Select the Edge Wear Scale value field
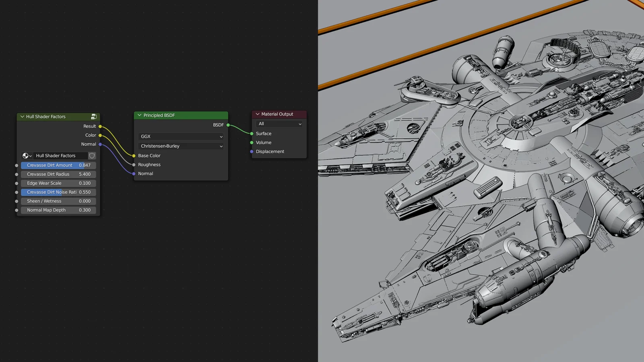The image size is (644, 362). tap(58, 183)
